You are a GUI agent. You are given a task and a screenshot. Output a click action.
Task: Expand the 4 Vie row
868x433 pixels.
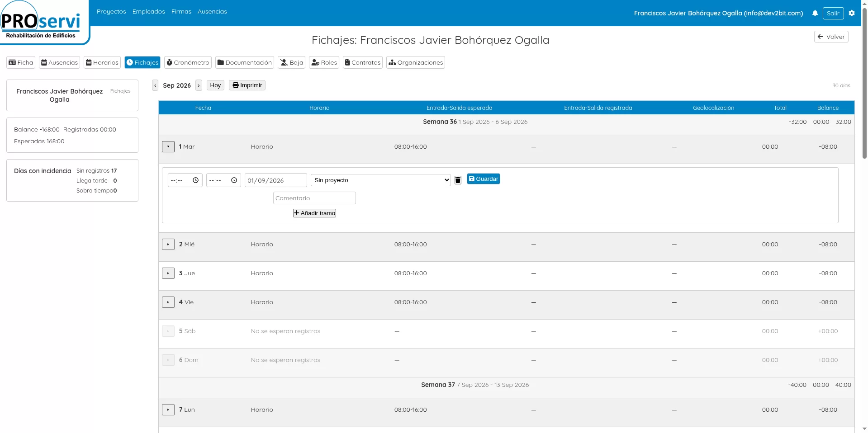click(168, 302)
